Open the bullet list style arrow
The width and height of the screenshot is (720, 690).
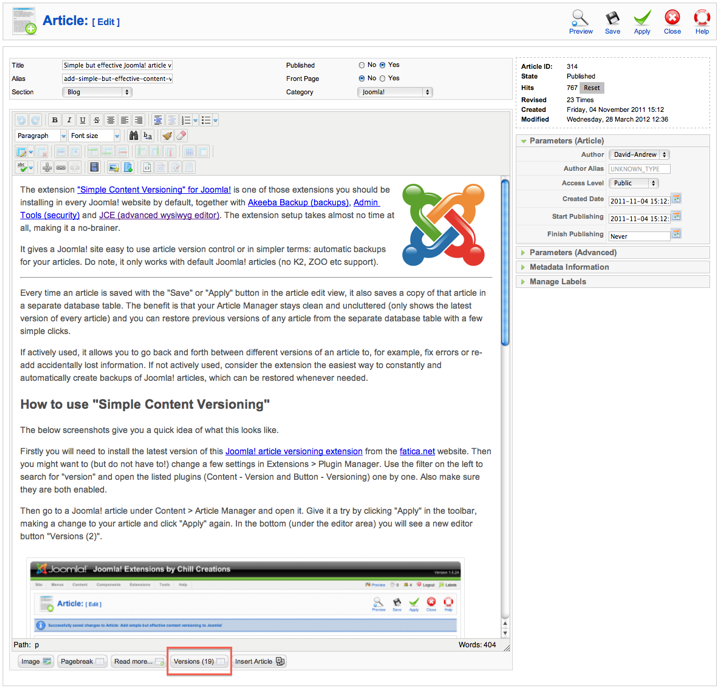pos(215,120)
